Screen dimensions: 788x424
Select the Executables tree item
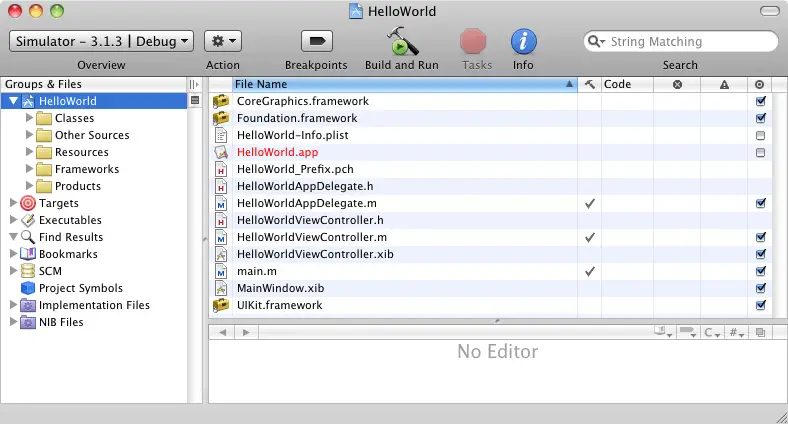pos(70,220)
